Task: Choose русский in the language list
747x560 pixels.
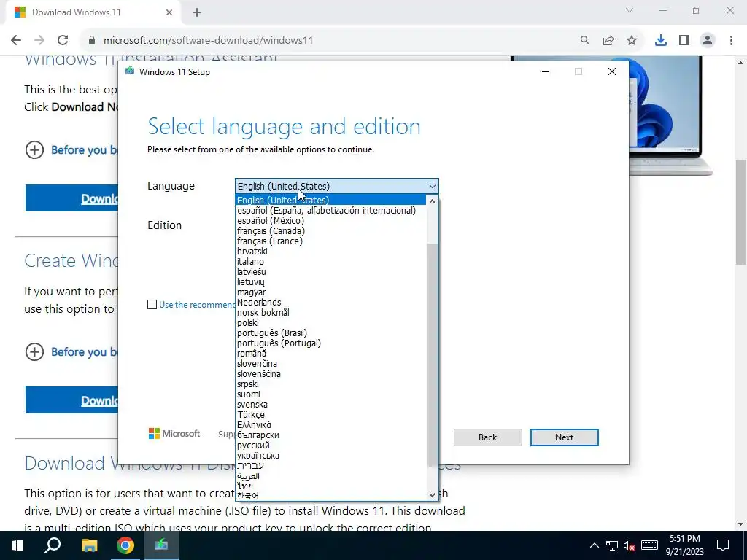Action: click(330, 446)
